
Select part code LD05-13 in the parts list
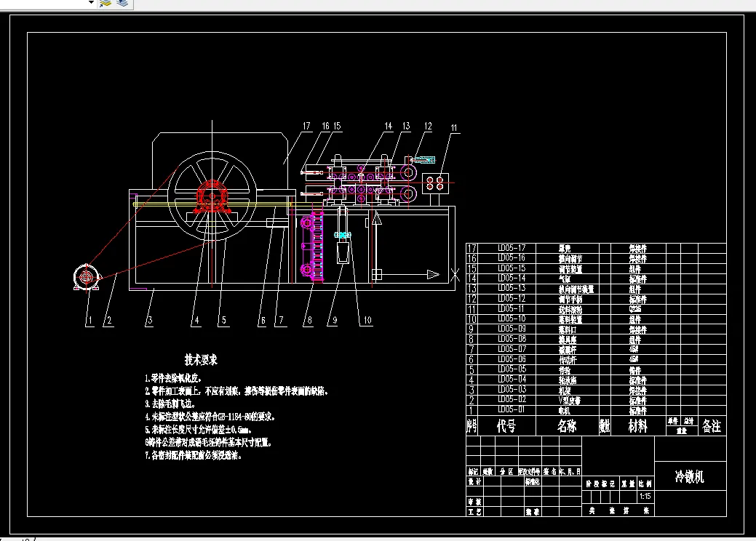[x=512, y=288]
